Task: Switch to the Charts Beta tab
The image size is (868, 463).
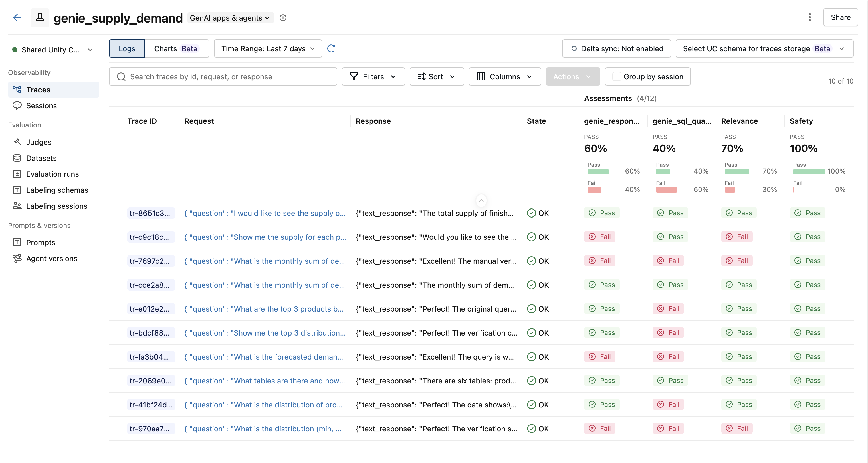Action: 177,48
